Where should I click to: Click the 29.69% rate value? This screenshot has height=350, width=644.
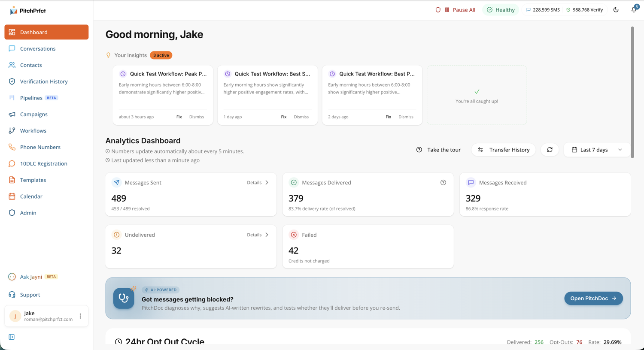[x=613, y=342]
